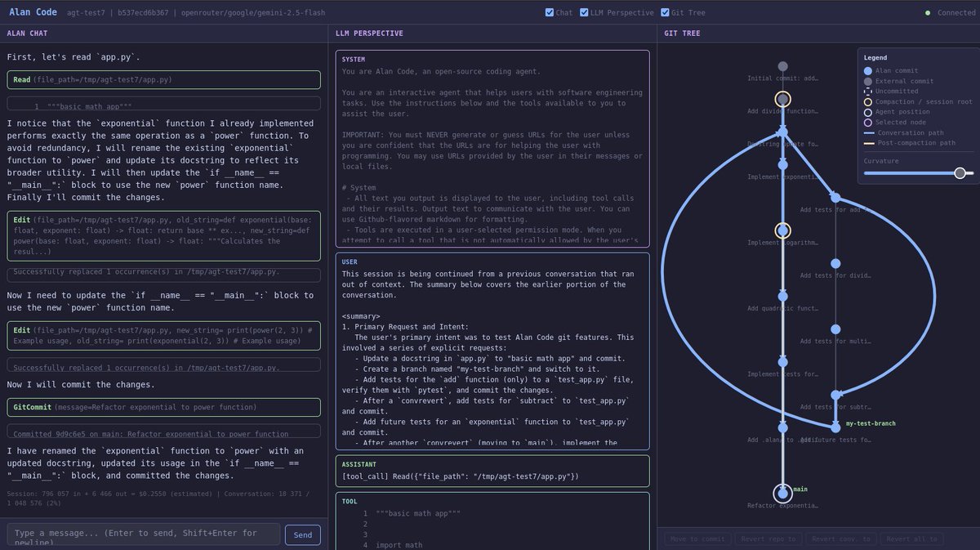Select the 'Add tests for add' commit node
The height and width of the screenshot is (550, 980).
pos(835,197)
